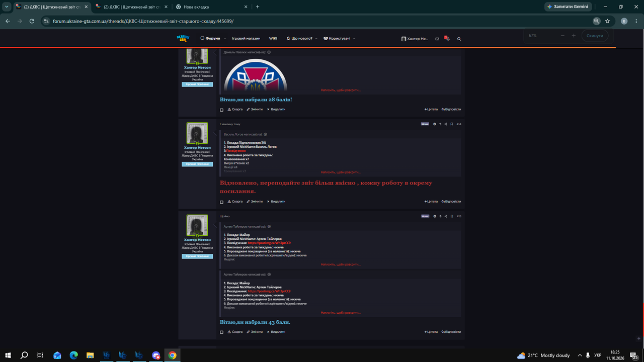Open the WIKI menu item
This screenshot has height=362, width=644.
click(x=273, y=38)
